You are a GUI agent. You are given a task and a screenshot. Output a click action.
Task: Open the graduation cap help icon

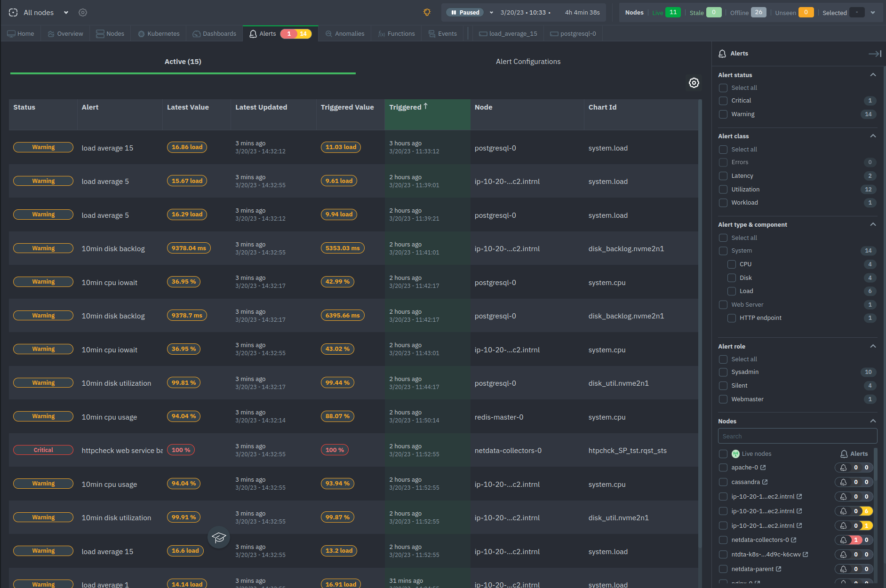click(219, 537)
